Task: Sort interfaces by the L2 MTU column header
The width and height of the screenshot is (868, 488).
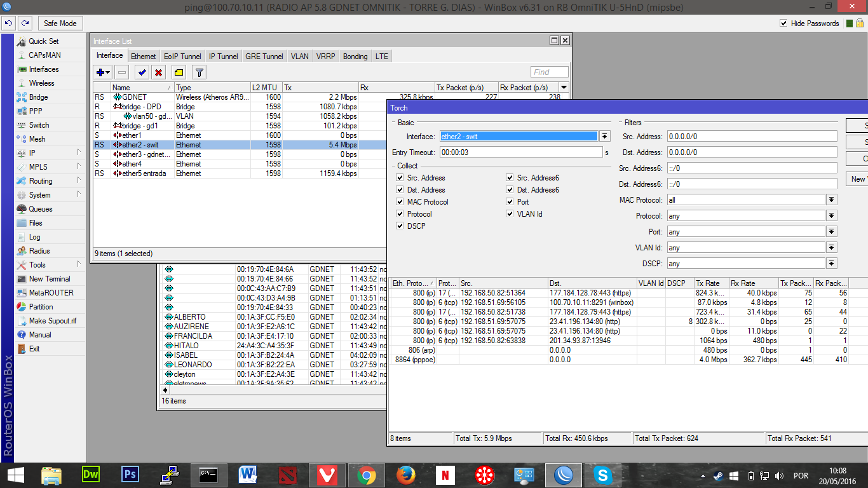Action: point(266,88)
